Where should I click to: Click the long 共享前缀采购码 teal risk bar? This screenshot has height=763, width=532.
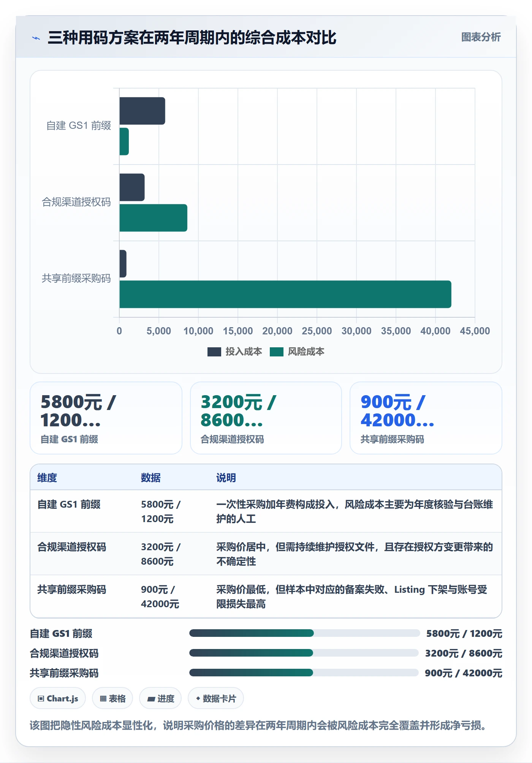[285, 294]
